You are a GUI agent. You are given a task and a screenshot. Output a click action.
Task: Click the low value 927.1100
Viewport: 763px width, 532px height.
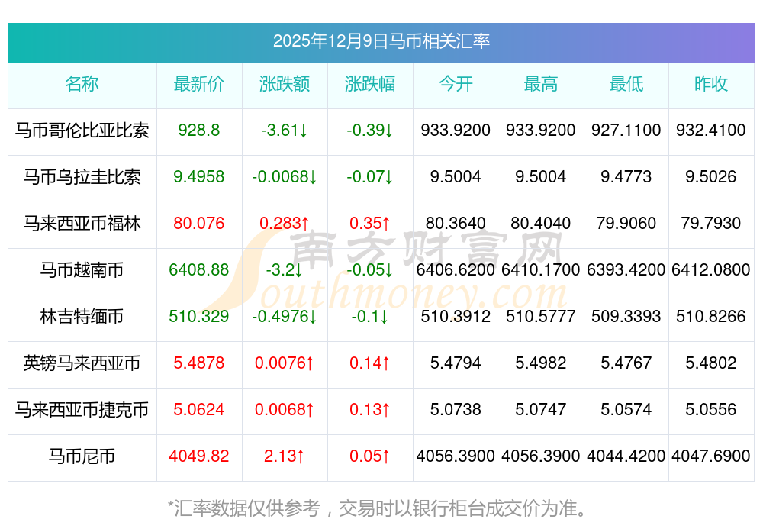[x=626, y=131]
